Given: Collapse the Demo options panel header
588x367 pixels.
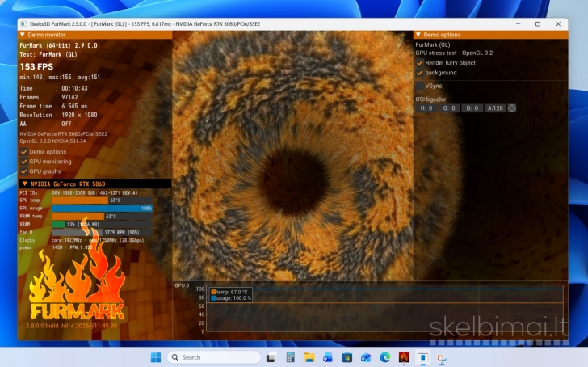Looking at the screenshot, I should [x=418, y=36].
